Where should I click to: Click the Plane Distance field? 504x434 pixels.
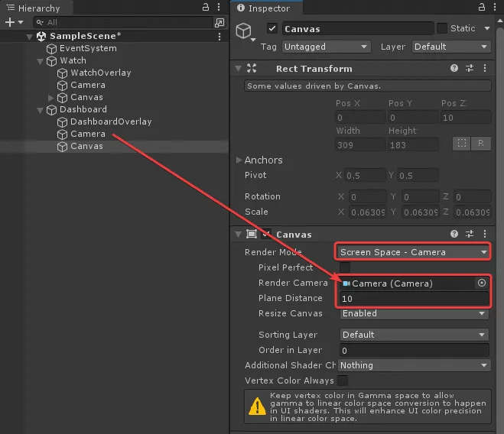[x=415, y=299]
